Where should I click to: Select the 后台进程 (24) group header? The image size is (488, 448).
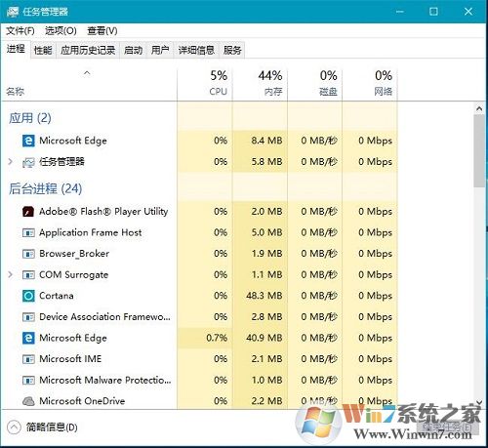point(46,188)
